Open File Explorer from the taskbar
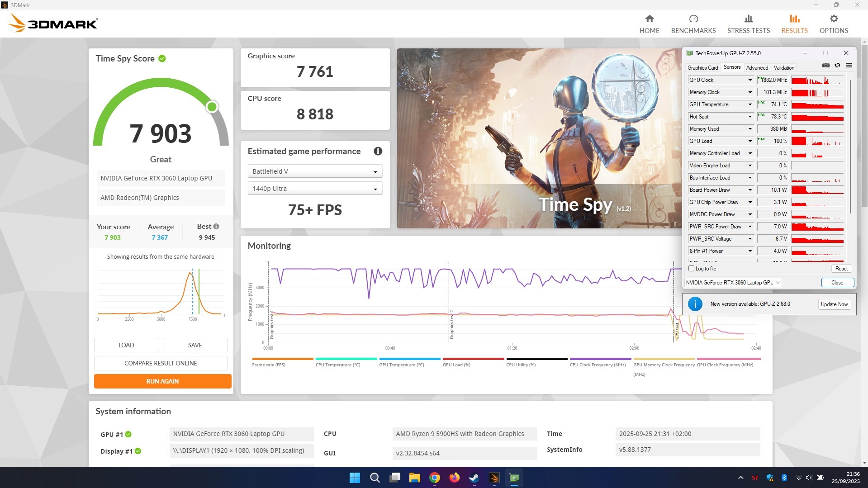This screenshot has height=488, width=868. coord(414,478)
